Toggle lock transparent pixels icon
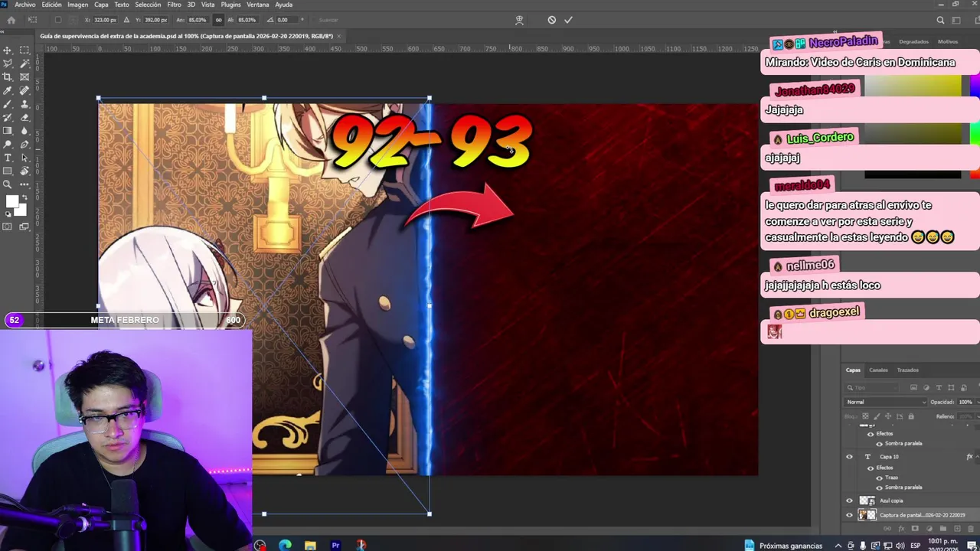 pyautogui.click(x=865, y=416)
